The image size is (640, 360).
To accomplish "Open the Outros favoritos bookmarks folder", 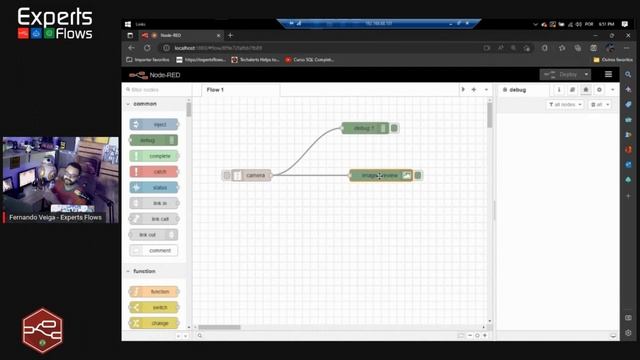I will (x=613, y=60).
